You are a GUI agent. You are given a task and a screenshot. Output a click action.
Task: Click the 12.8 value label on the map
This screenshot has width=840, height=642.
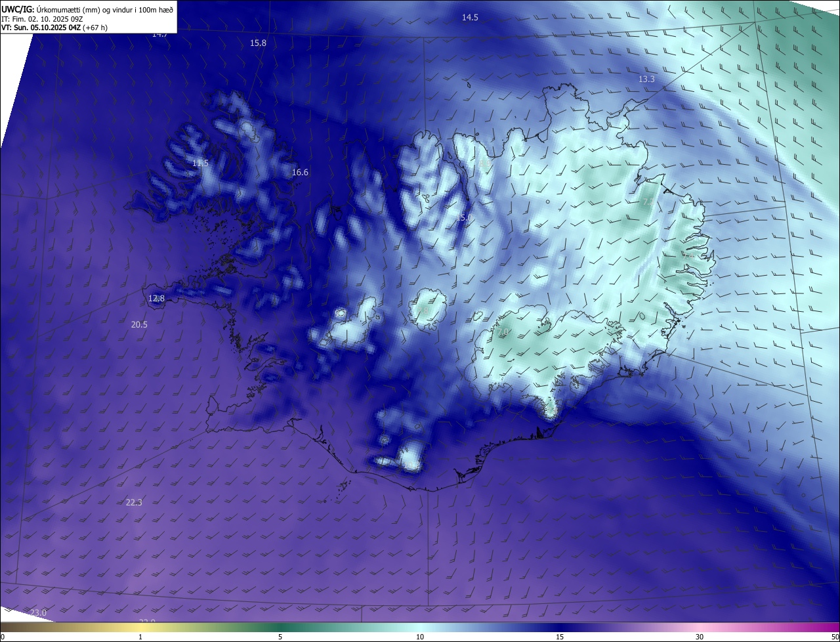156,298
